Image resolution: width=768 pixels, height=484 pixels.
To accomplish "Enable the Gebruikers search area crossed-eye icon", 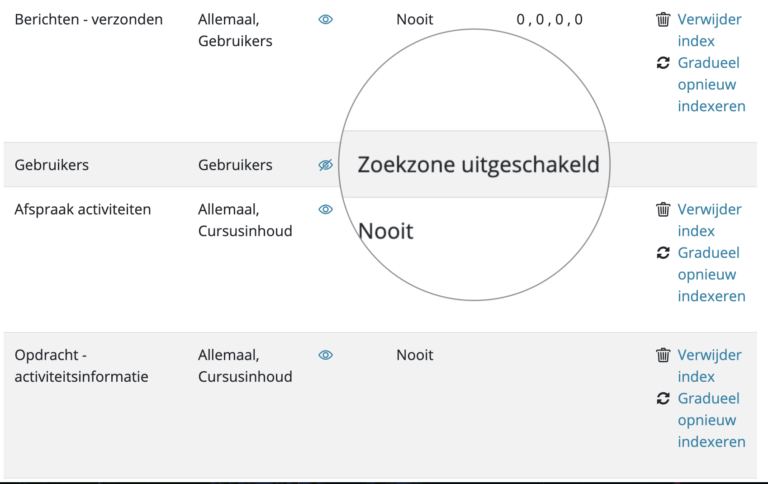I will pos(326,165).
